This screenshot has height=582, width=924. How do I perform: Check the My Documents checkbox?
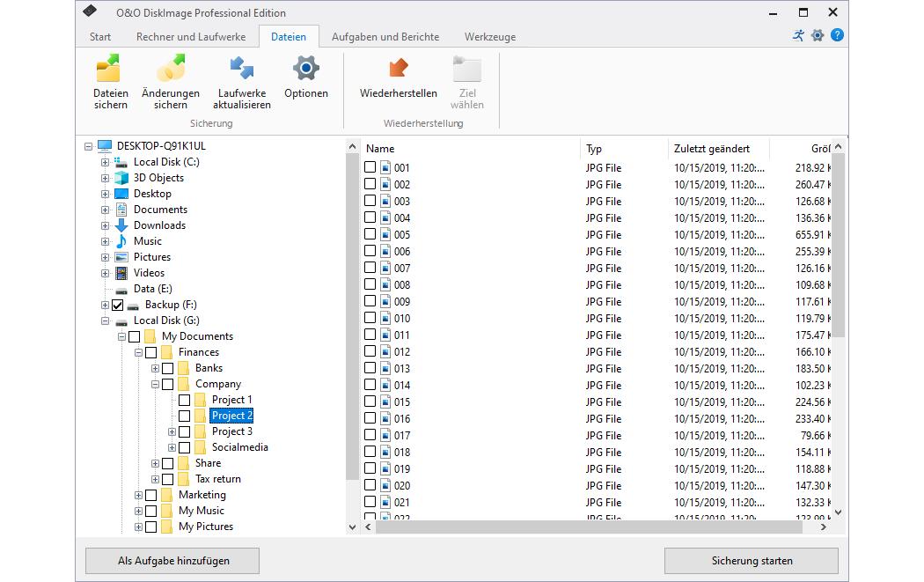(x=135, y=336)
